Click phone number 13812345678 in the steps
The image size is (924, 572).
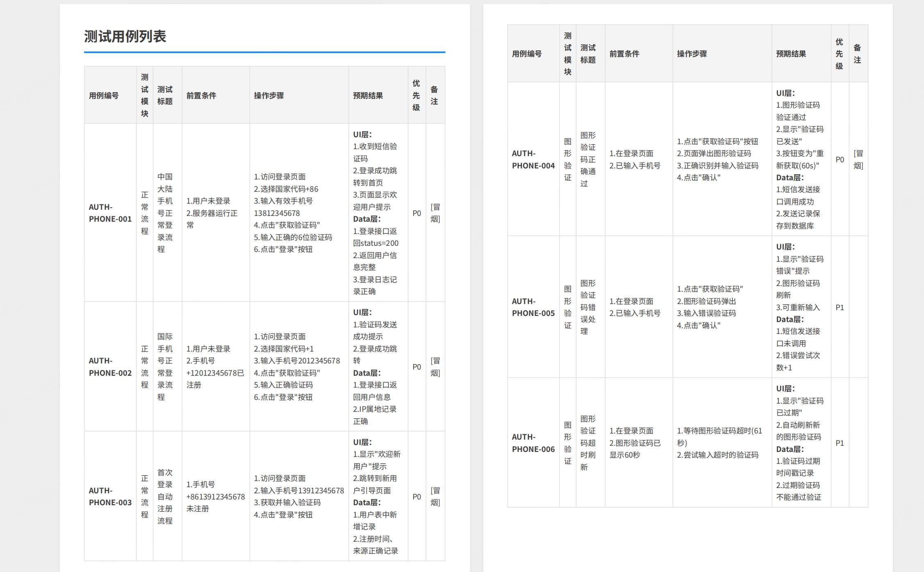[x=277, y=213]
